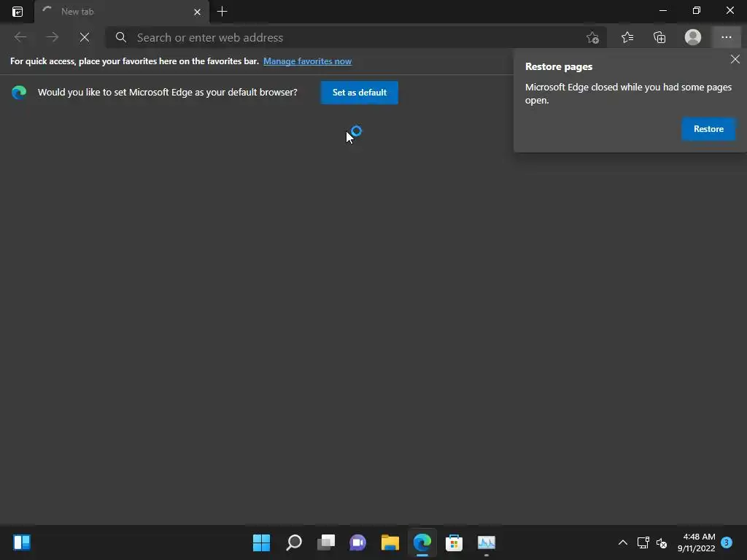Add this page to favorites star

pos(592,38)
